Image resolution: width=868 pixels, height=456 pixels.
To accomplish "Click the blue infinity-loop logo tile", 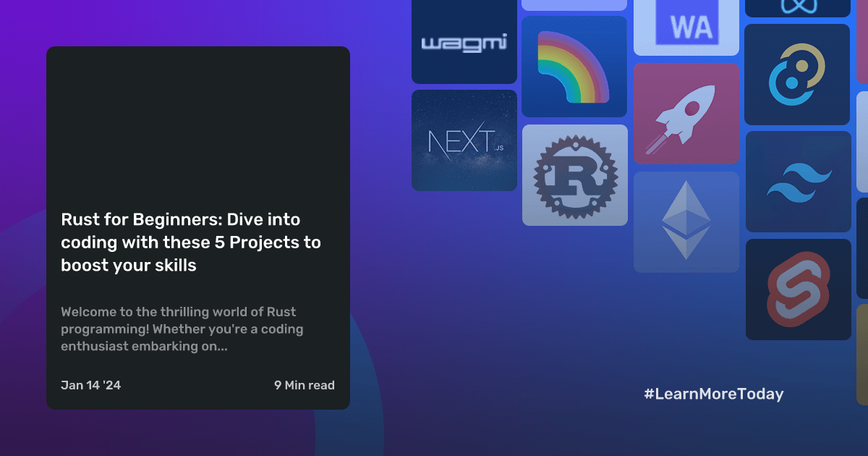I will coord(797,7).
